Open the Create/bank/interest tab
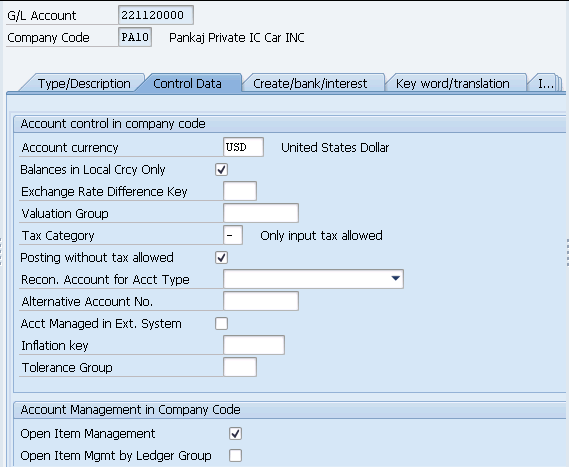 310,83
